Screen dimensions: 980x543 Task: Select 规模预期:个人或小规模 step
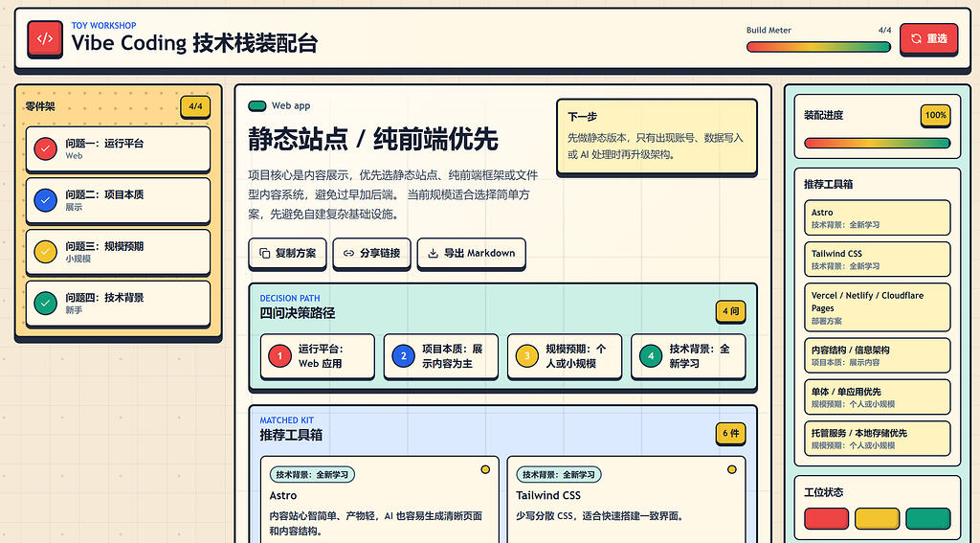(565, 356)
